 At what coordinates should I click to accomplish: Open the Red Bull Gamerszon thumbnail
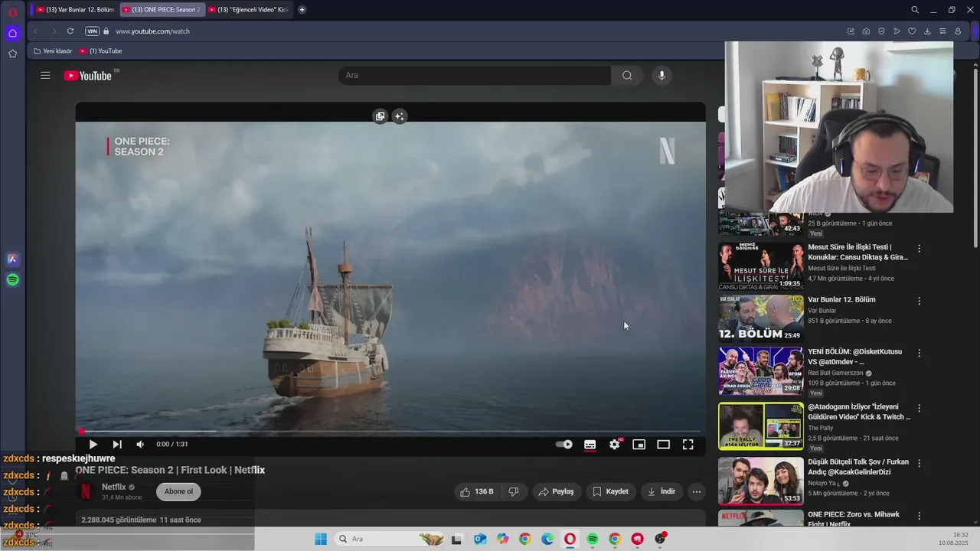[761, 371]
